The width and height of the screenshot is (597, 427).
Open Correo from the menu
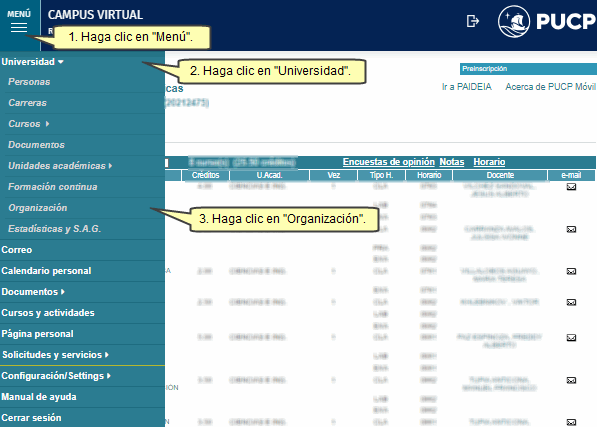click(x=17, y=250)
